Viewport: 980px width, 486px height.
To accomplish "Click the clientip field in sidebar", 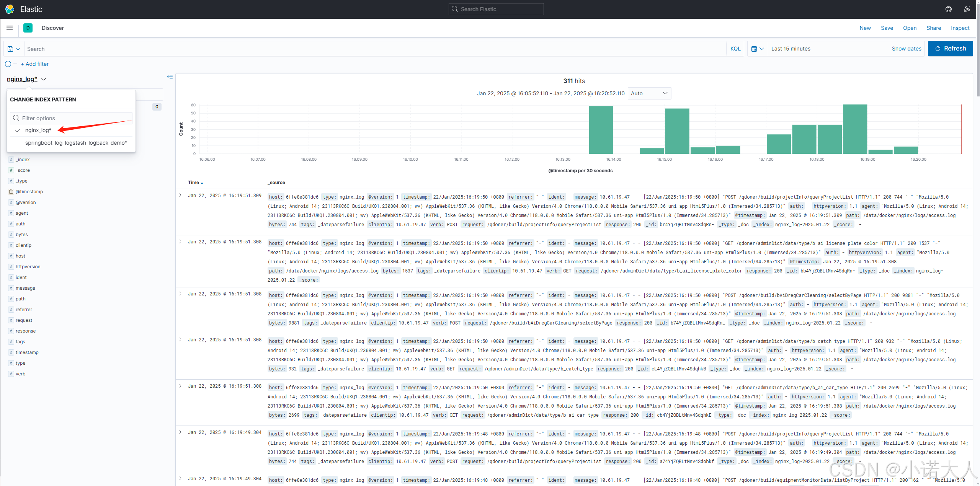I will point(24,245).
